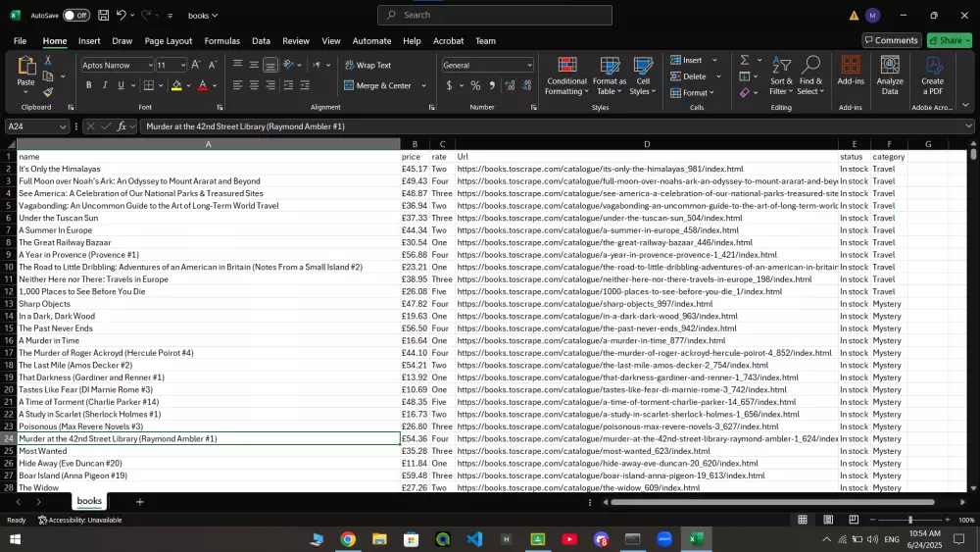Toggle Wrap Text for the selected cell
980x552 pixels.
pyautogui.click(x=367, y=65)
